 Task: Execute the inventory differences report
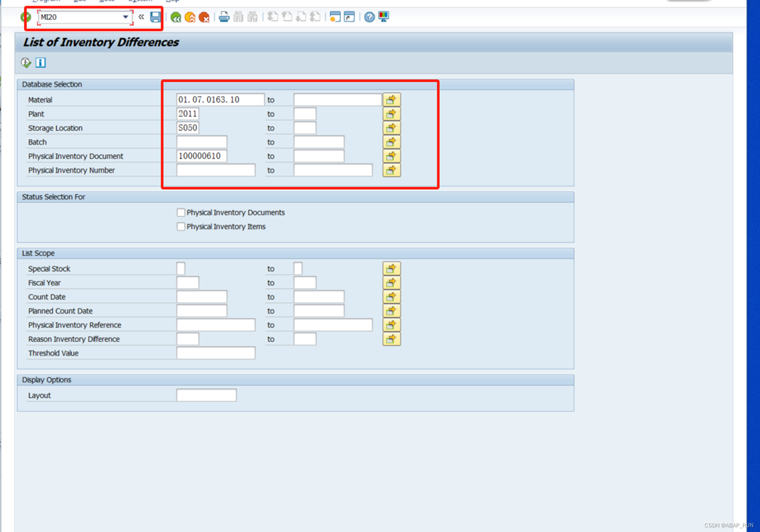pyautogui.click(x=25, y=63)
